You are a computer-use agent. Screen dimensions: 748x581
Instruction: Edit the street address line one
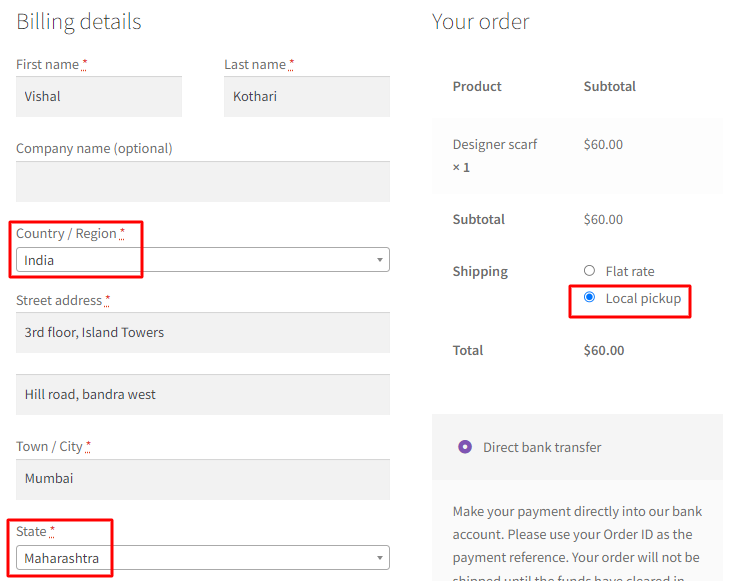pyautogui.click(x=202, y=333)
